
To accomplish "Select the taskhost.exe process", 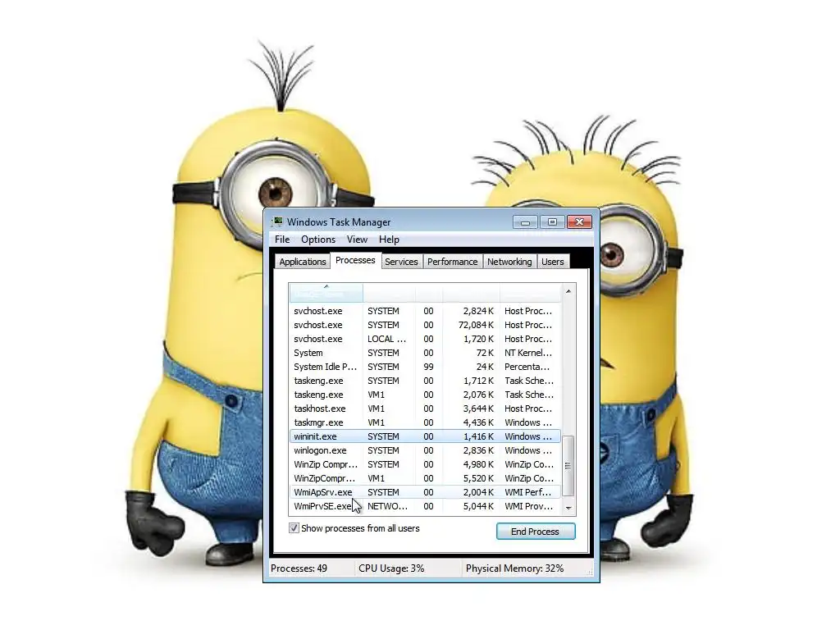I will 425,409.
